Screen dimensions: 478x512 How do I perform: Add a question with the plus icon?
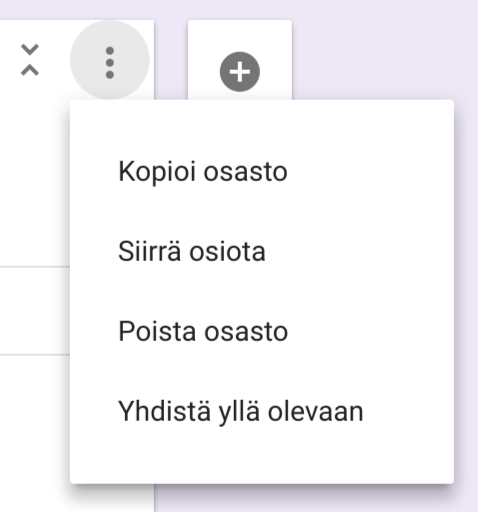pos(240,72)
